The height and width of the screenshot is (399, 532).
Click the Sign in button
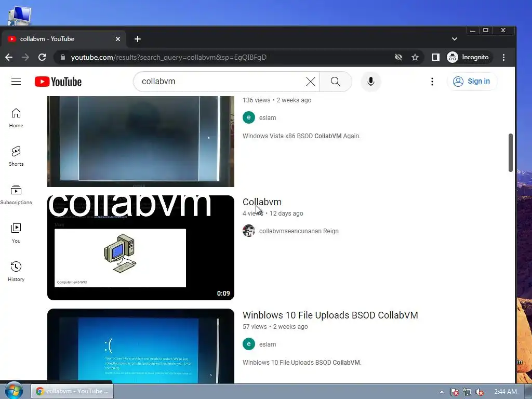click(472, 82)
